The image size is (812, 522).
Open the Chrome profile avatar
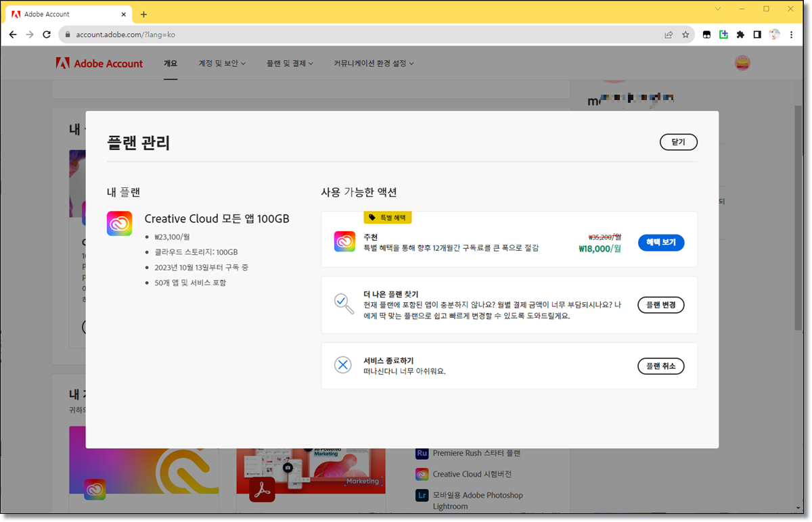point(774,34)
